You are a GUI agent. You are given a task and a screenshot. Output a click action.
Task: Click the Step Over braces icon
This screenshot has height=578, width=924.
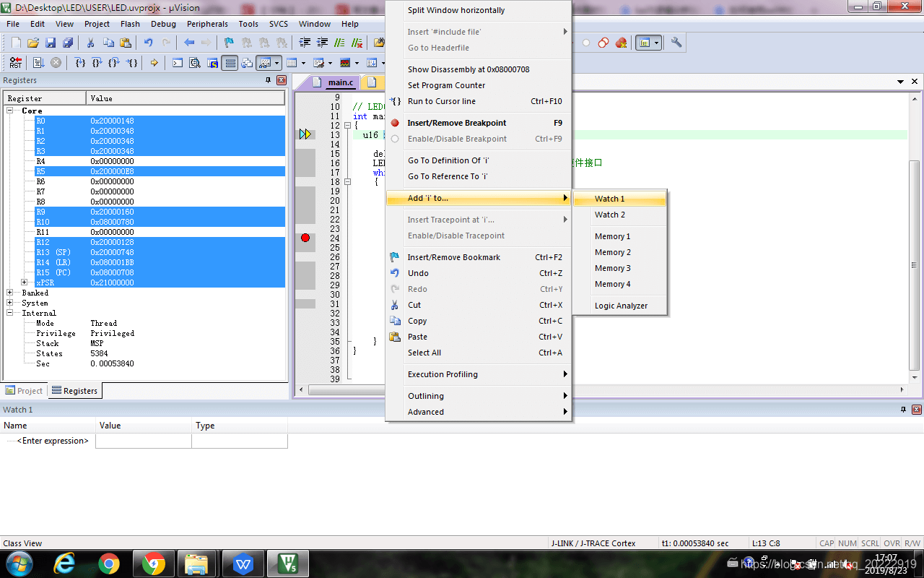[x=97, y=63]
